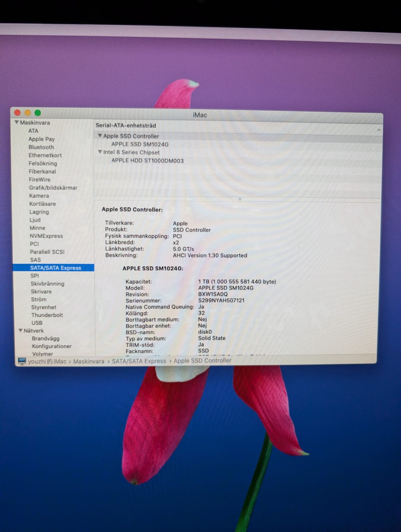401x532 pixels.
Task: Click the computer icon in the path bar
Action: (x=22, y=361)
